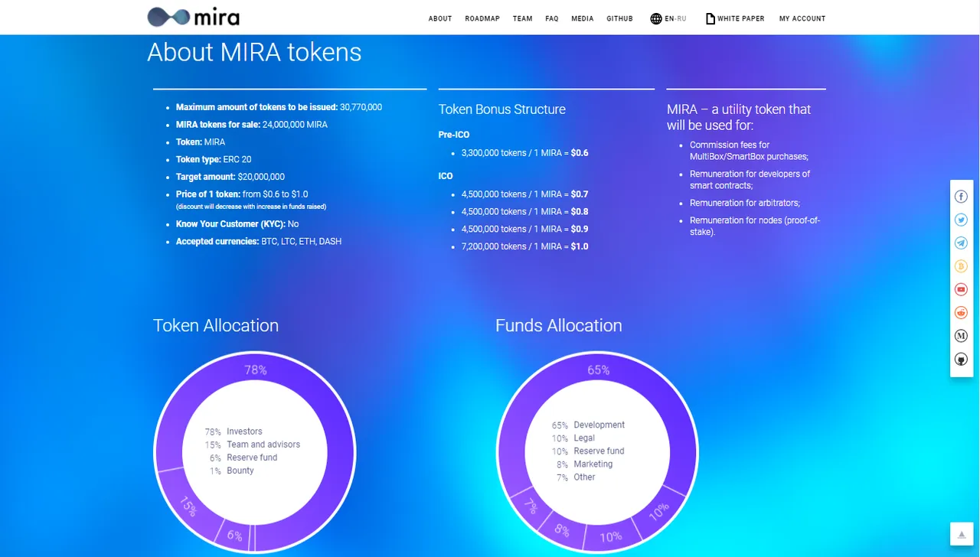Open the ROADMAP menu item
The height and width of the screenshot is (557, 980).
pos(482,18)
